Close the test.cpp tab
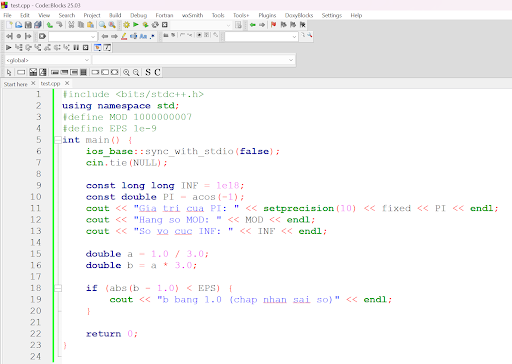 click(67, 83)
